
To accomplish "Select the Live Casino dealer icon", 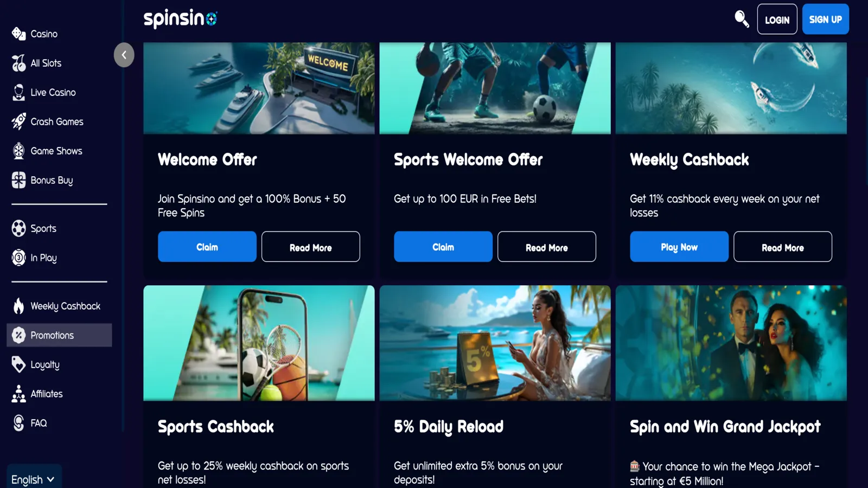I will click(x=18, y=92).
